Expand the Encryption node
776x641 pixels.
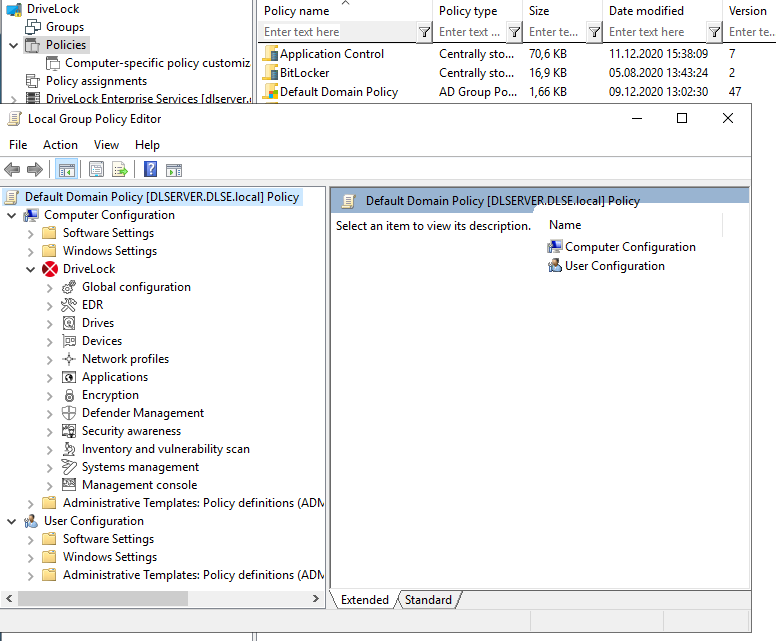click(x=49, y=395)
